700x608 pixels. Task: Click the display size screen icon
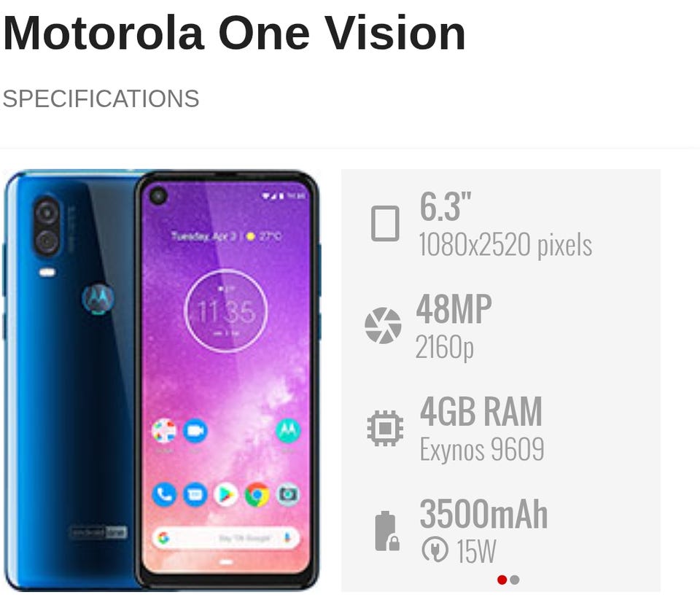pos(385,223)
